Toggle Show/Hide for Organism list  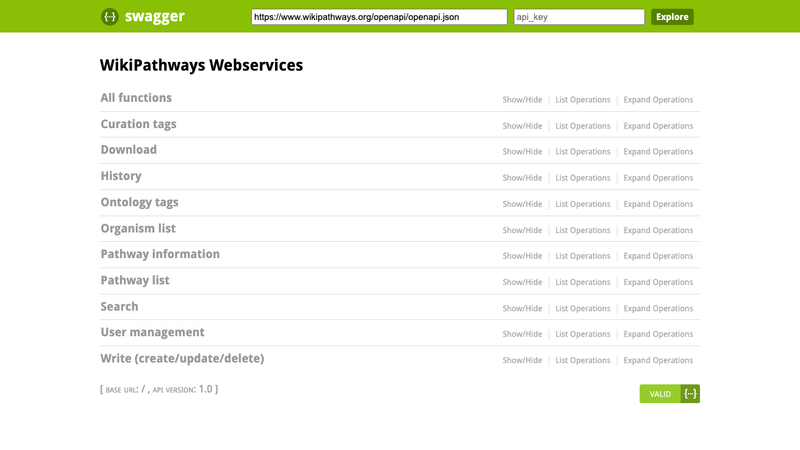click(522, 230)
